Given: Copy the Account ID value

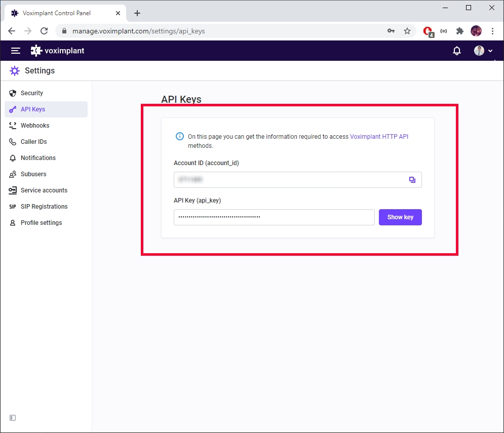Looking at the screenshot, I should click(x=412, y=180).
